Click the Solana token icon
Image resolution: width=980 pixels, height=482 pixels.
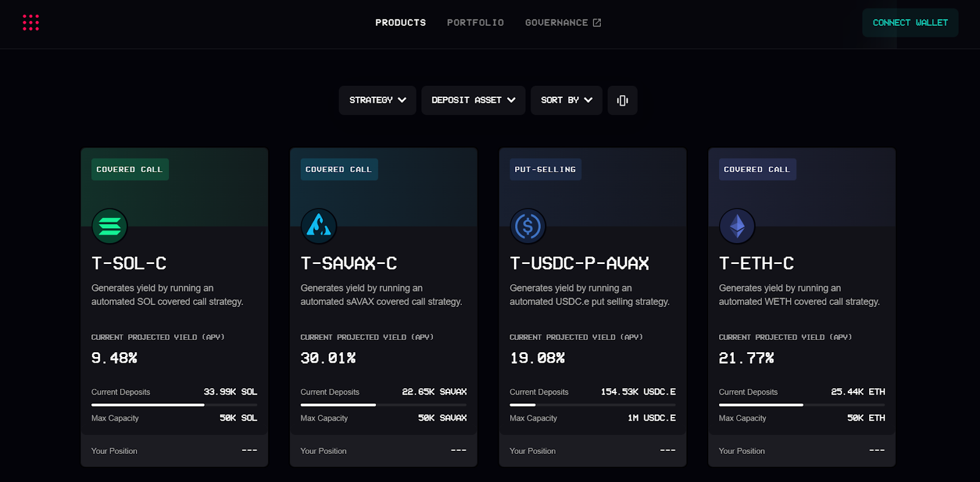tap(110, 226)
